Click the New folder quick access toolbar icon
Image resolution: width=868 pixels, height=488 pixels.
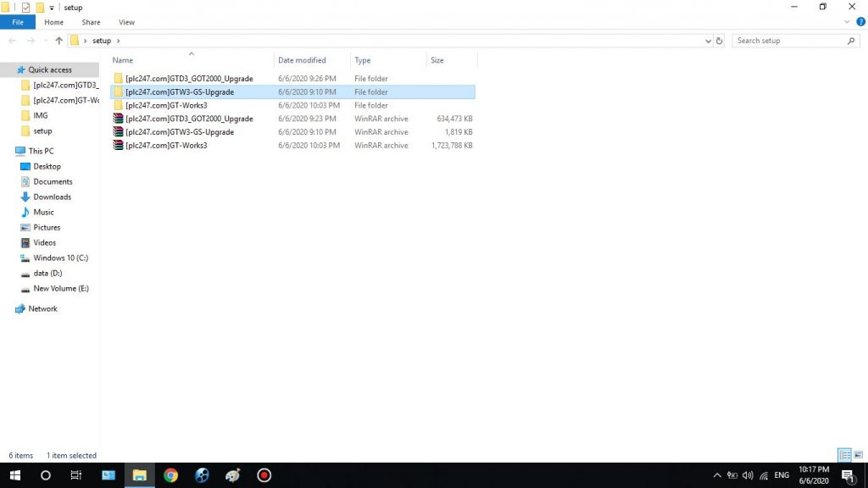[x=40, y=7]
